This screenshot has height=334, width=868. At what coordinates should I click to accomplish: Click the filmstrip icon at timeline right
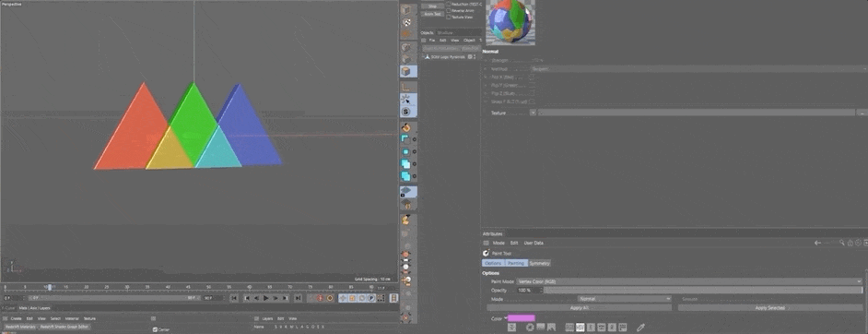pos(393,298)
